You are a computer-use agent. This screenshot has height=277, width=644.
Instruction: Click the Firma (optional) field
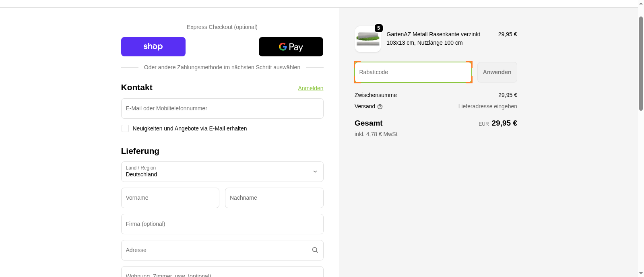pyautogui.click(x=222, y=224)
